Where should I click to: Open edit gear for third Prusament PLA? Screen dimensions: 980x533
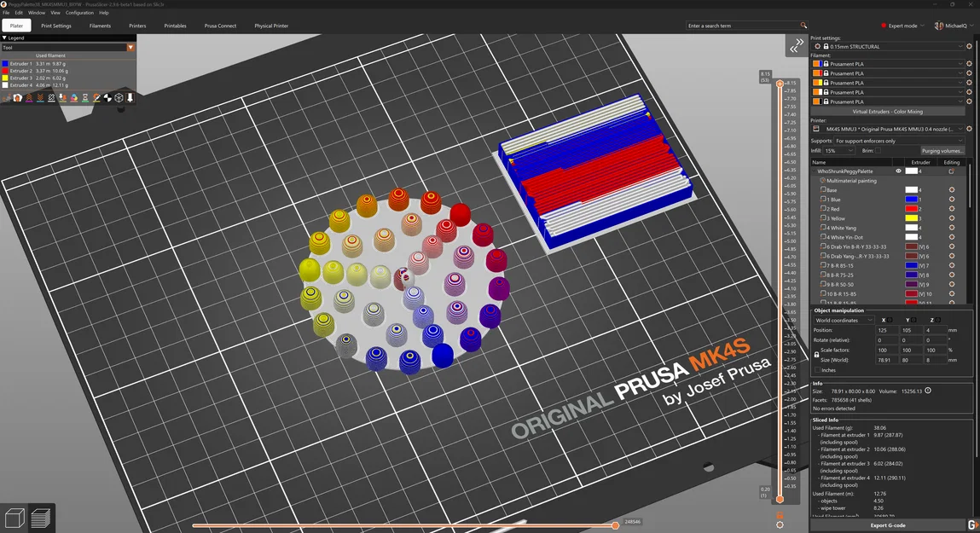tap(970, 83)
